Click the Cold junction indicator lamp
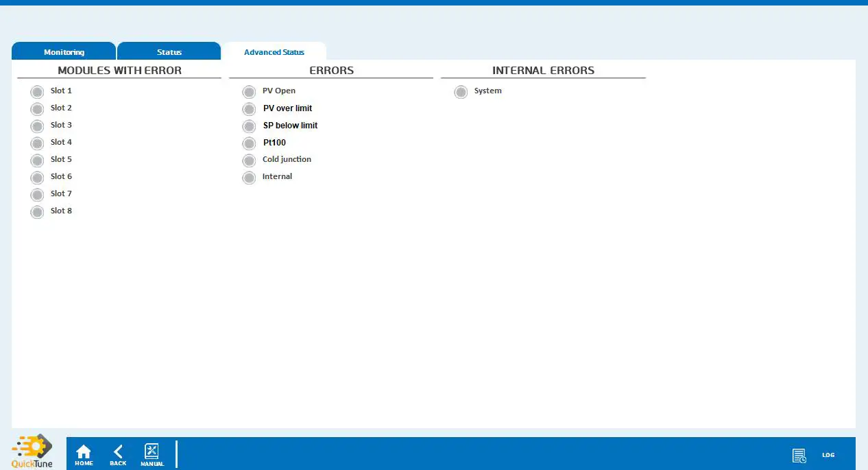The image size is (868, 470). tap(249, 160)
